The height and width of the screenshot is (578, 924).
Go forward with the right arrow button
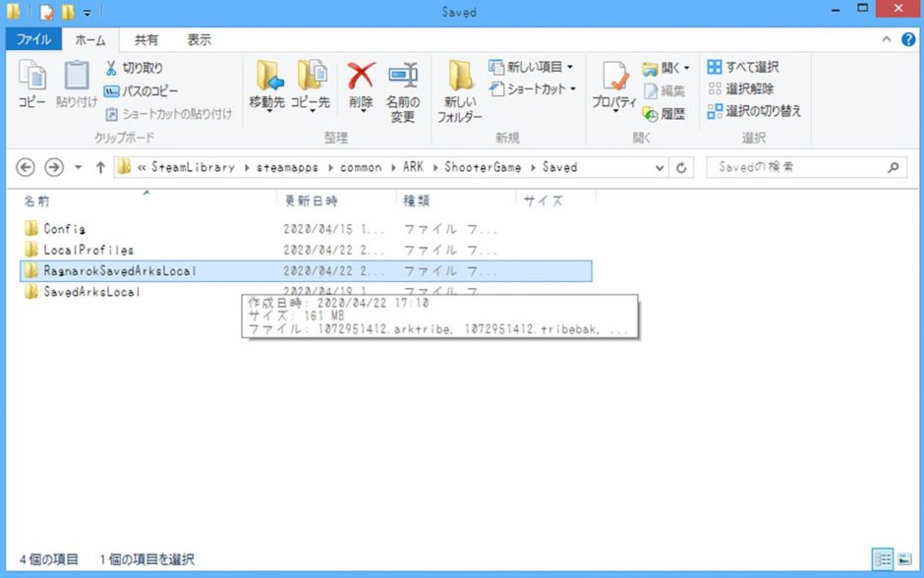point(54,167)
